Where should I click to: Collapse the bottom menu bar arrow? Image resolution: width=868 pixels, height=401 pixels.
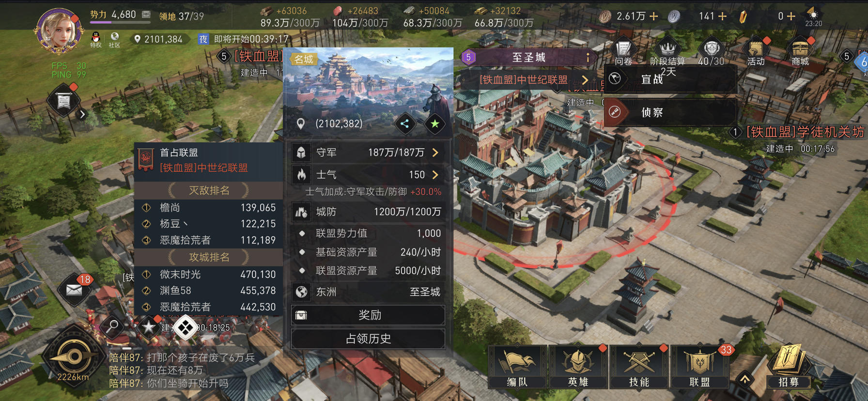(x=745, y=379)
